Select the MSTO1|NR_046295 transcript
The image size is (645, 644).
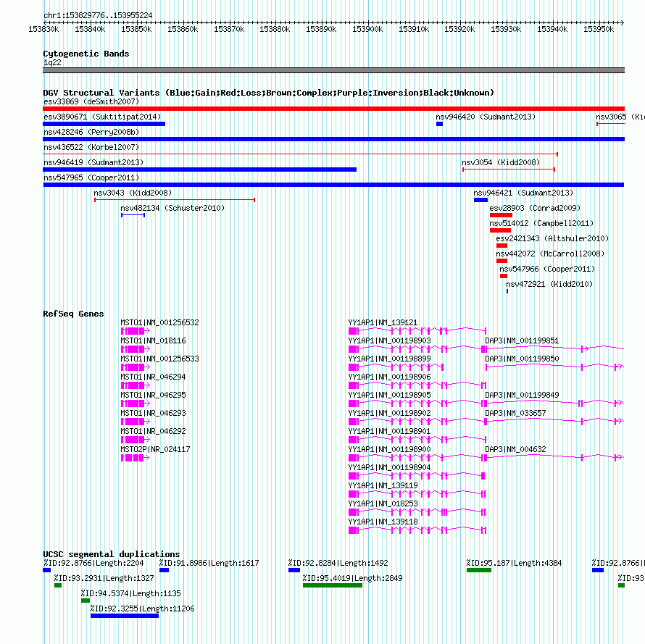coord(153,396)
